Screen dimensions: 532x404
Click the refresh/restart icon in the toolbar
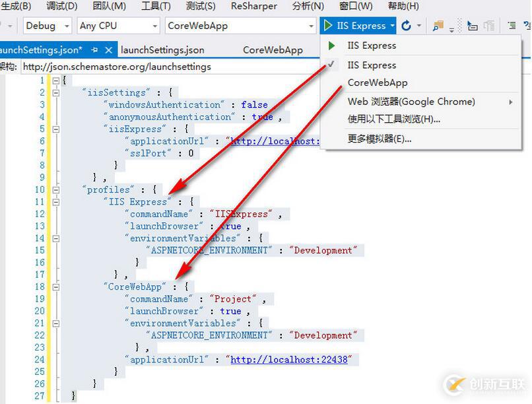pyautogui.click(x=407, y=26)
